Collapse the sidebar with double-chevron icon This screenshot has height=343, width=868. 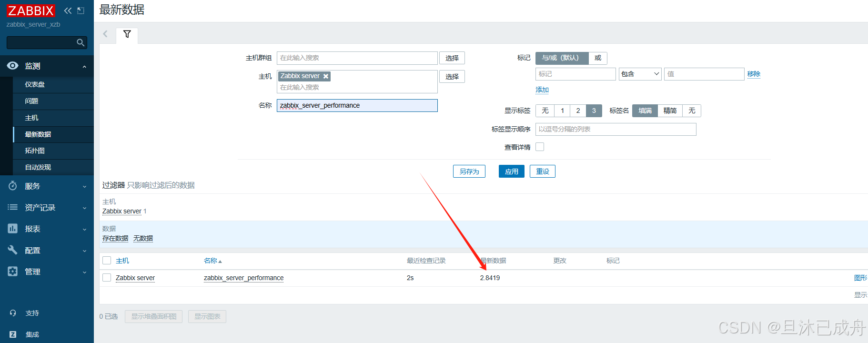coord(68,10)
